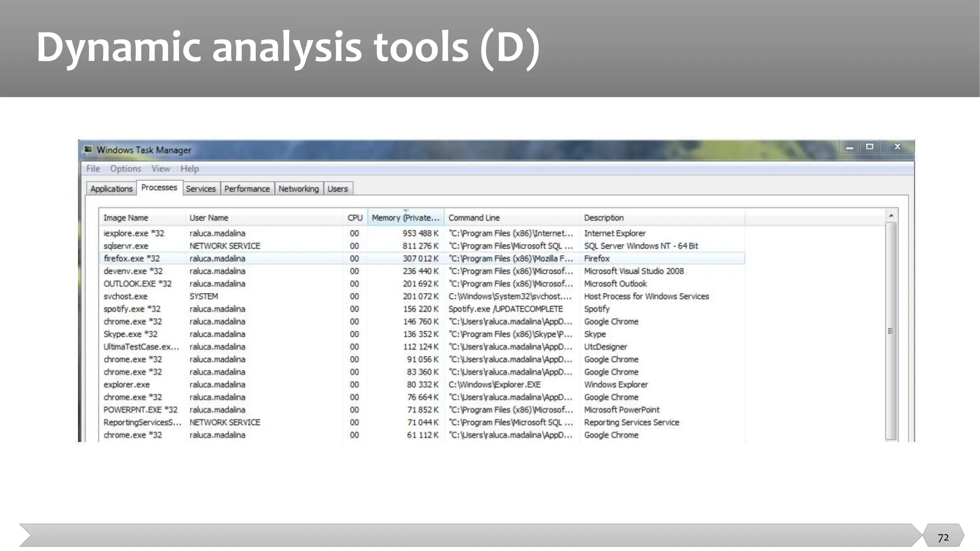Open the Performance tab
Viewport: 980px width, 551px height.
click(247, 188)
